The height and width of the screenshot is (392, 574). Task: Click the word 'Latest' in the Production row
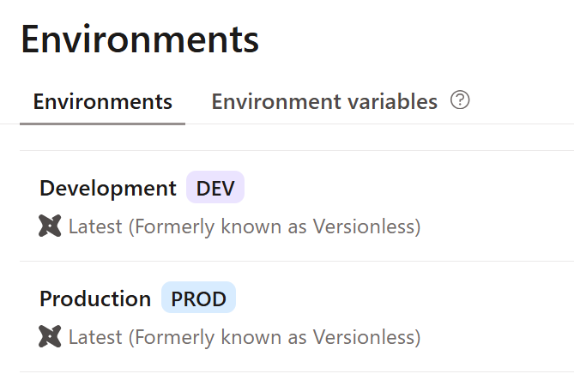95,337
